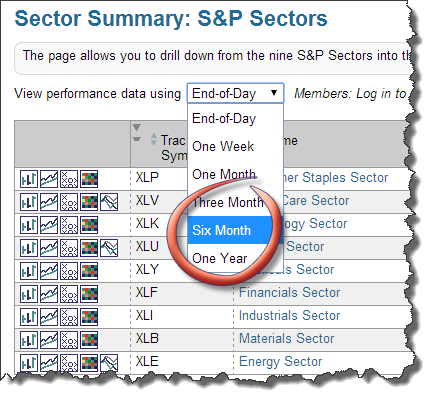Open seasonality chart icon for XLE
Viewport: 435px width, 401px height.
click(109, 363)
